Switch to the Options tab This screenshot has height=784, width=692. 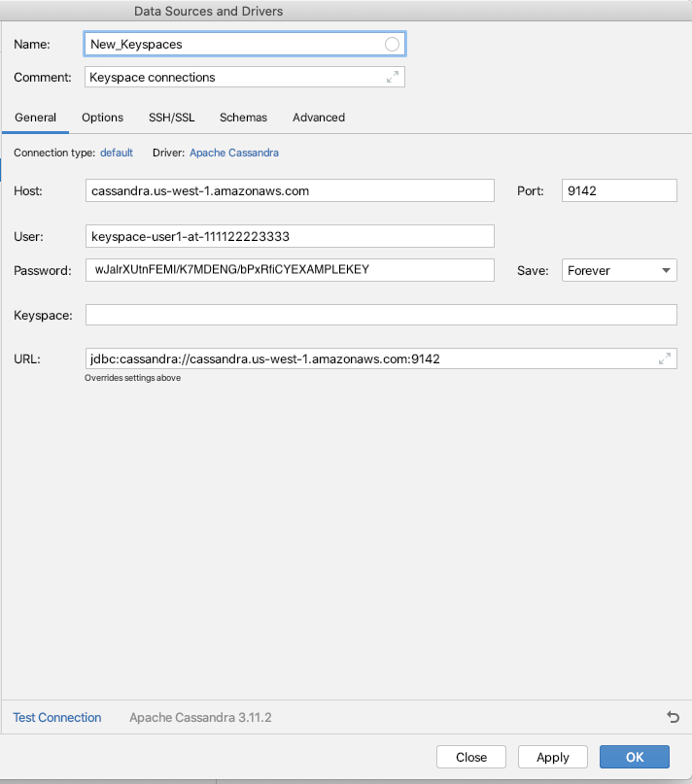click(x=103, y=118)
